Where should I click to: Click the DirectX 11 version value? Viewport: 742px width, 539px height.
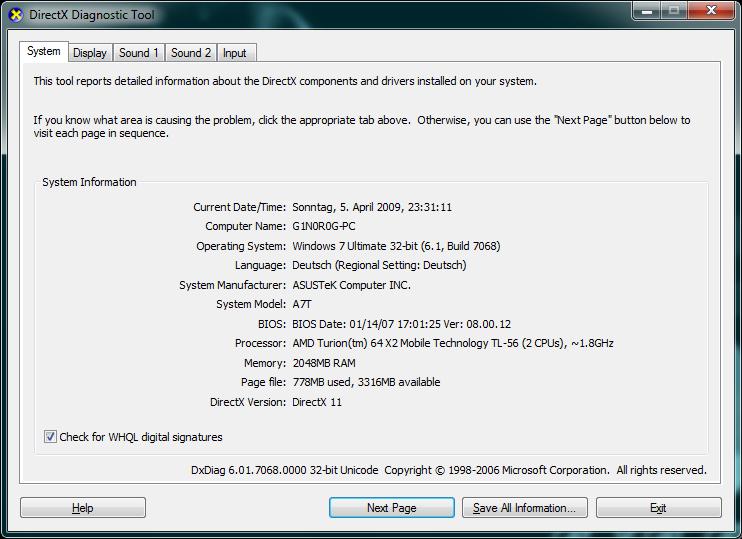point(317,402)
